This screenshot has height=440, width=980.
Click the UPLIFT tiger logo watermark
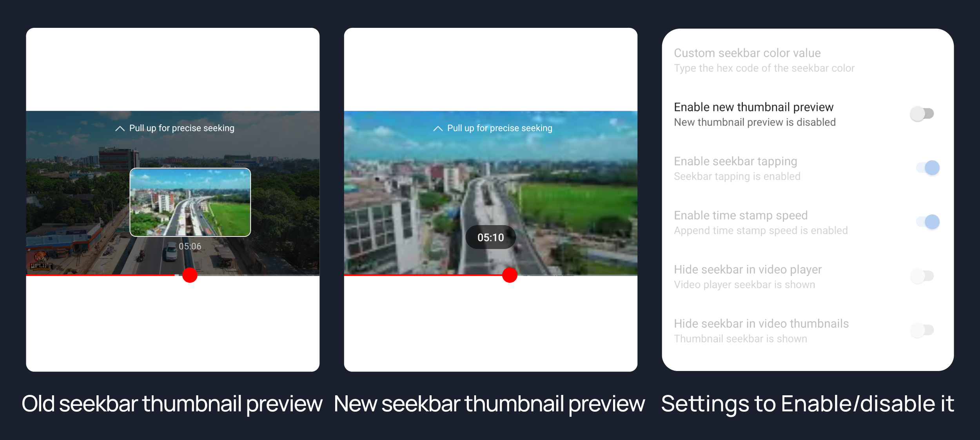click(41, 262)
